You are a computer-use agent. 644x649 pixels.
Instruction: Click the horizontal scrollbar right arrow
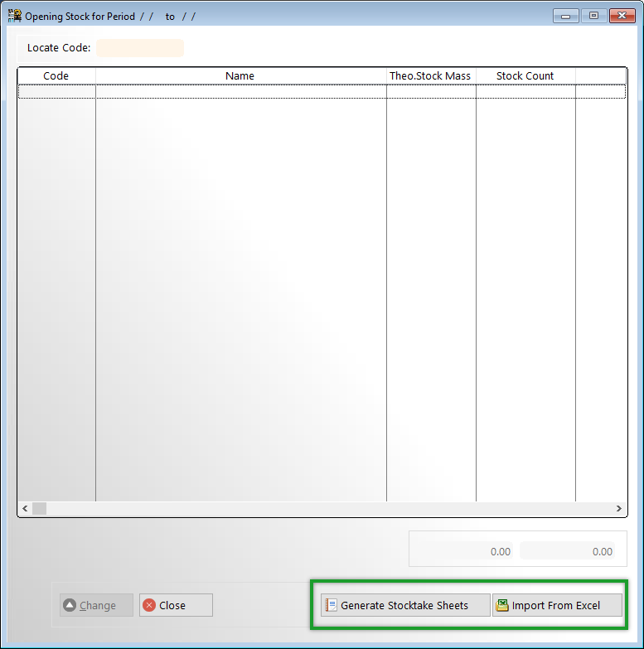(619, 508)
